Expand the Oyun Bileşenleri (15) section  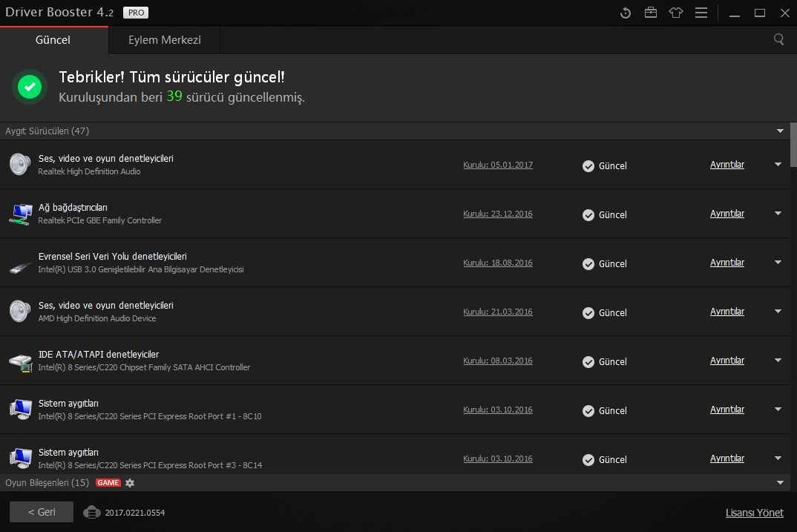click(x=780, y=483)
